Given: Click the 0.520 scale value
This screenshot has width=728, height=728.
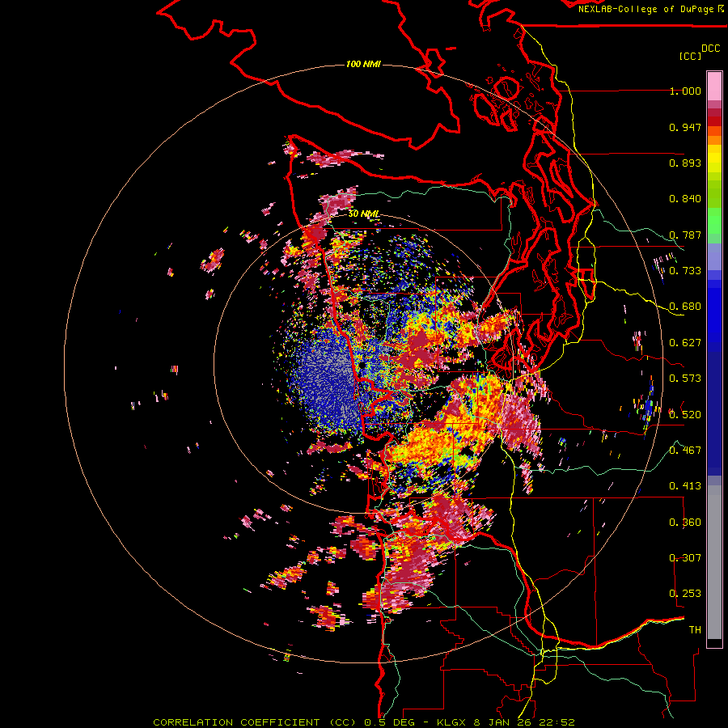Looking at the screenshot, I should coord(685,415).
